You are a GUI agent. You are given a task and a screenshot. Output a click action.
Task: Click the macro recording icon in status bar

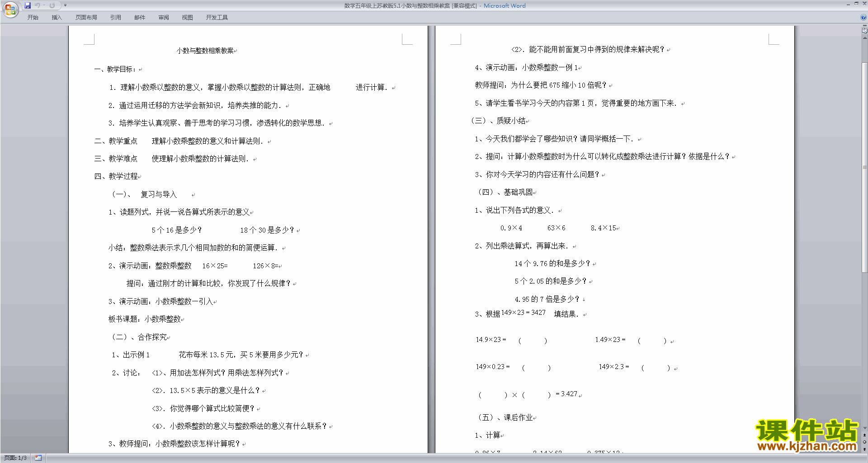pos(38,458)
